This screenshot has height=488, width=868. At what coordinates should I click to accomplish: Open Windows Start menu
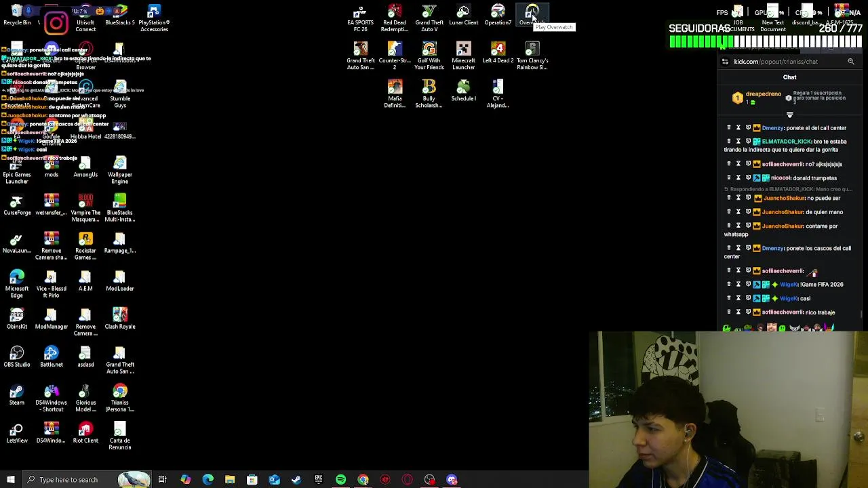10,480
